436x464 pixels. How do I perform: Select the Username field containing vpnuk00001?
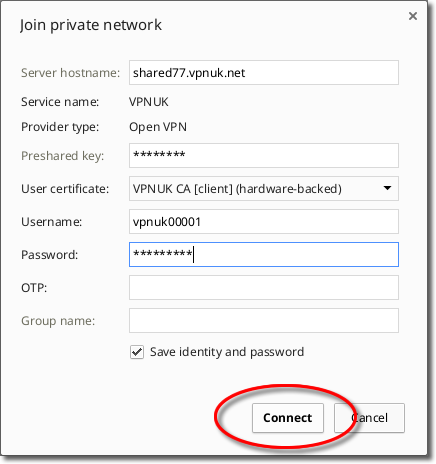(264, 222)
